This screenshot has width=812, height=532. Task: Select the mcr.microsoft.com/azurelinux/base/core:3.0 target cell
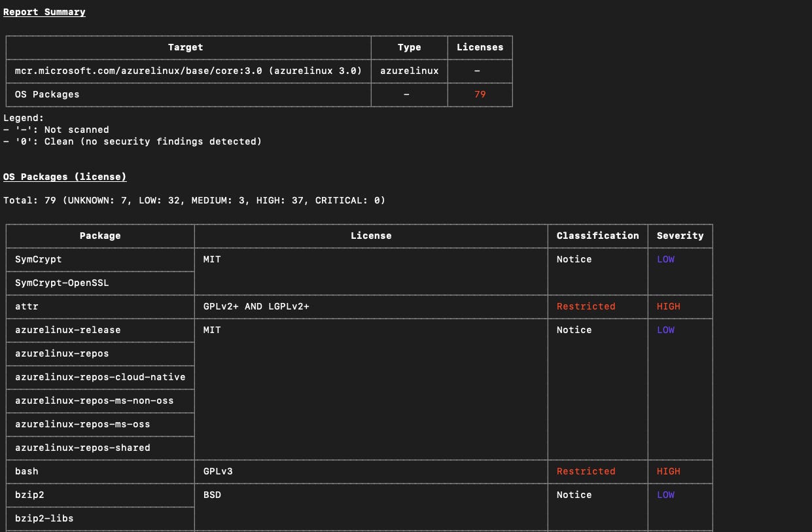(x=188, y=71)
